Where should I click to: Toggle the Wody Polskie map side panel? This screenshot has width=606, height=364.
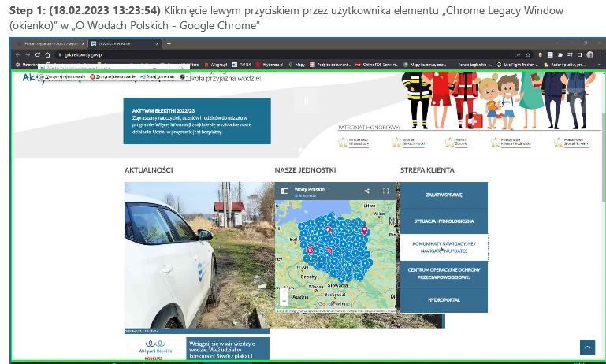(285, 191)
